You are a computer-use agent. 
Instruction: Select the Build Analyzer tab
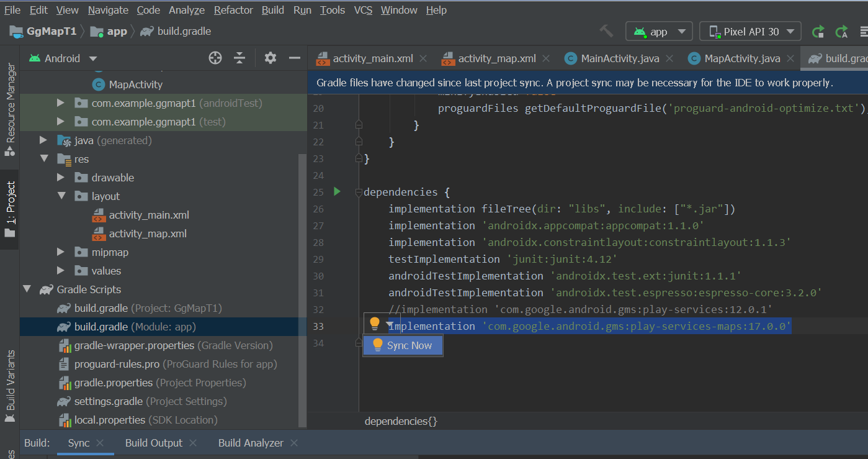pyautogui.click(x=251, y=443)
